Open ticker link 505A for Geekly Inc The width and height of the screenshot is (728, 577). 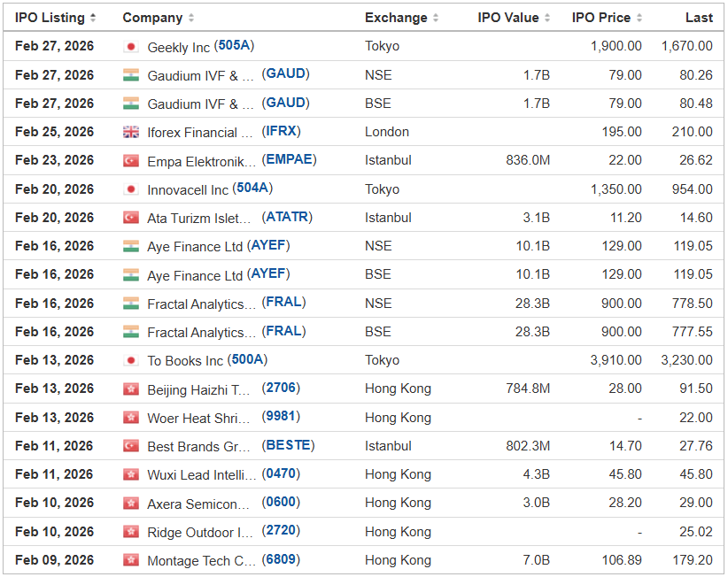[x=234, y=45]
